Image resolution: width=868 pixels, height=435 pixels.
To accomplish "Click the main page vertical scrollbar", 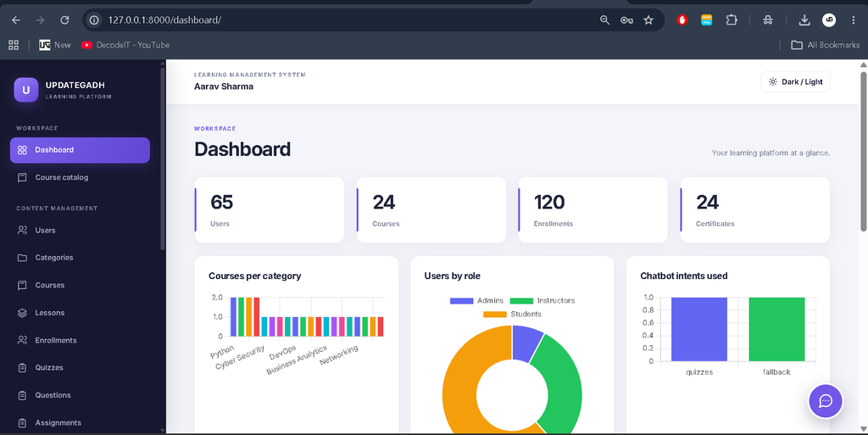I will [863, 151].
